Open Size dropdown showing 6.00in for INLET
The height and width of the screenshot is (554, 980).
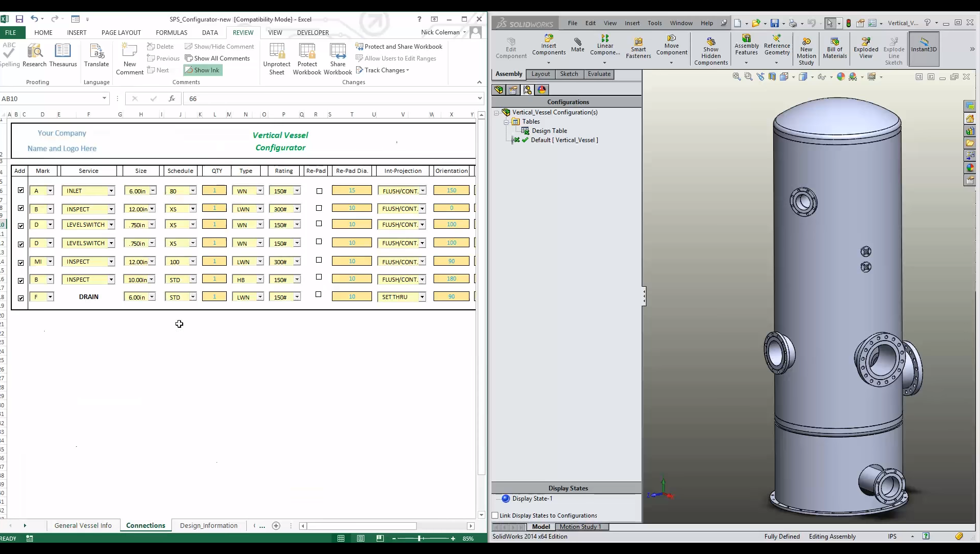(x=152, y=191)
